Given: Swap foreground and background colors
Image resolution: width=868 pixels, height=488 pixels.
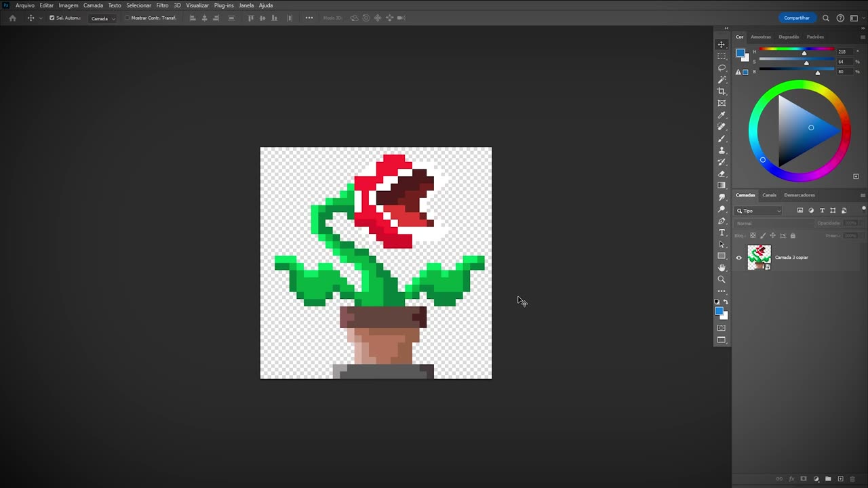Looking at the screenshot, I should tap(726, 302).
